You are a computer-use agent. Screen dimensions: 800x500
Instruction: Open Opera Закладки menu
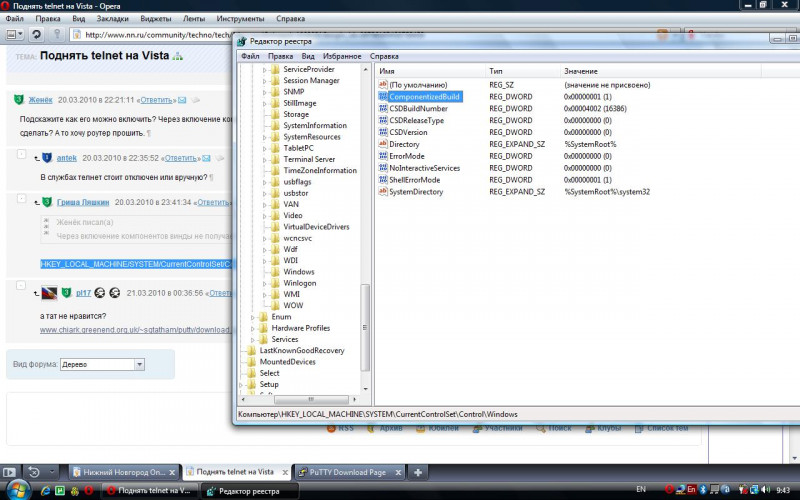tap(113, 18)
